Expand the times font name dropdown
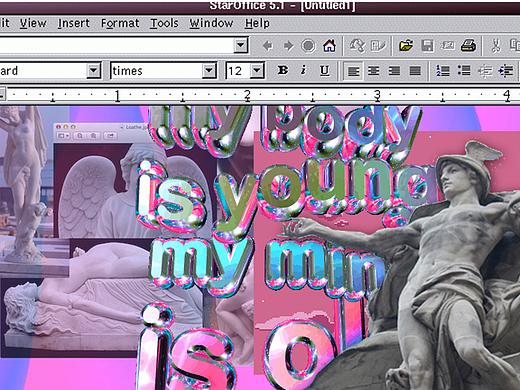The height and width of the screenshot is (390, 520). click(209, 70)
